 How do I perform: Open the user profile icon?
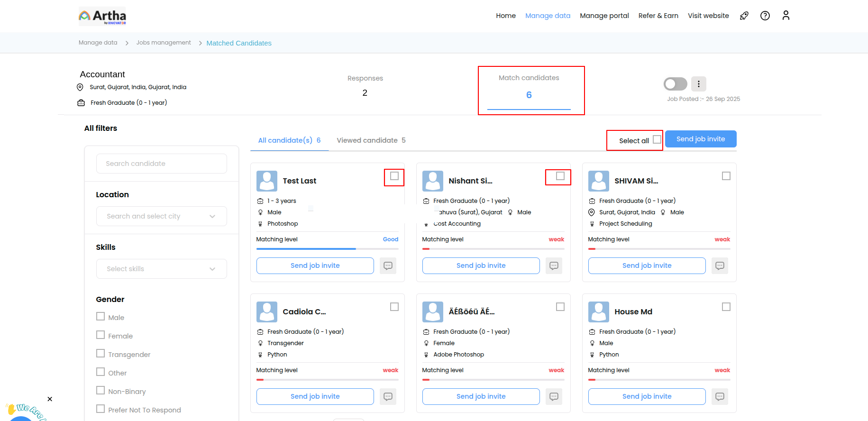pos(786,16)
